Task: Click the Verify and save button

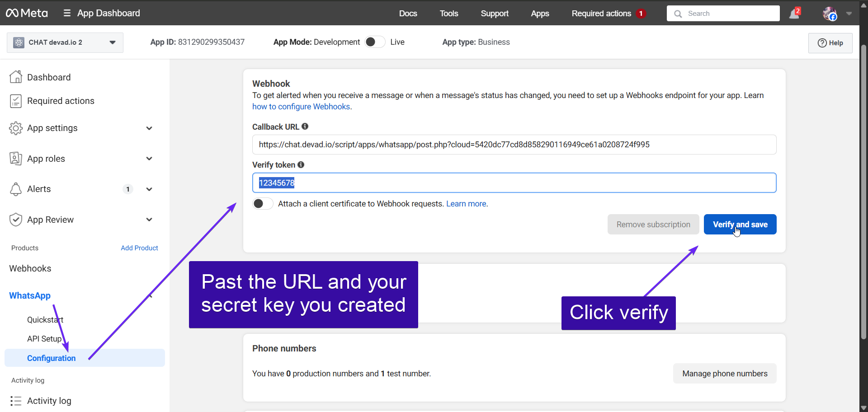Action: pyautogui.click(x=740, y=225)
